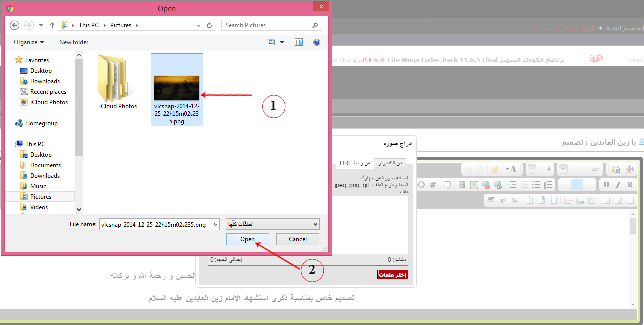Toggle bold formatting in editor
Screen dimensions: 644x325
[630, 185]
